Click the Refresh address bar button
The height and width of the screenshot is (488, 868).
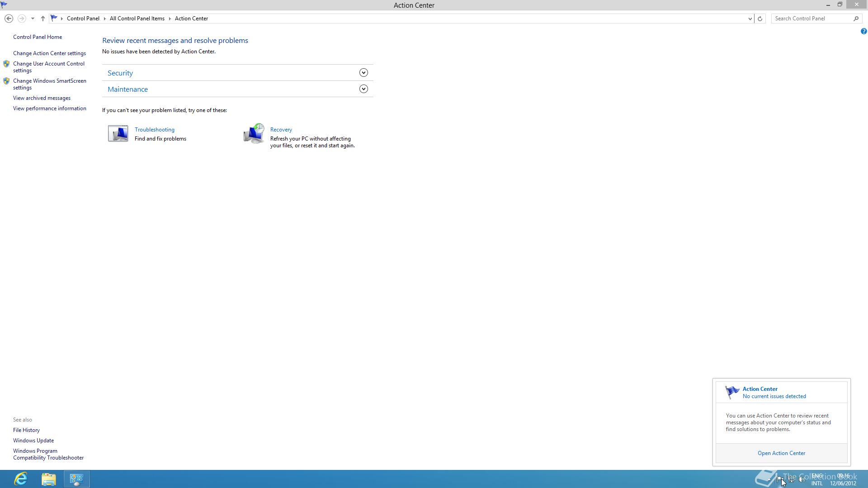click(x=760, y=19)
